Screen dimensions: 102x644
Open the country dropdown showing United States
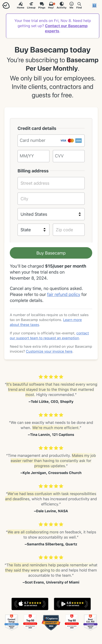(x=51, y=214)
